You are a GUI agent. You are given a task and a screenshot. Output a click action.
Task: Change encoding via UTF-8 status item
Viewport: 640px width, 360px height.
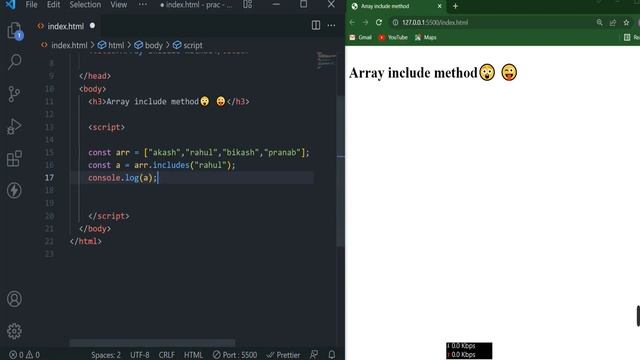[x=140, y=355]
